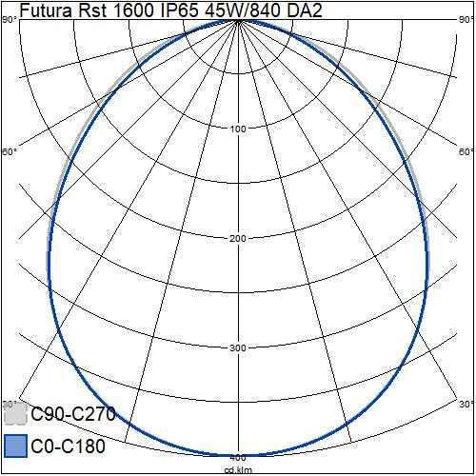476x476 pixels.
Task: Click the left 30° angle label
Action: [x=10, y=405]
